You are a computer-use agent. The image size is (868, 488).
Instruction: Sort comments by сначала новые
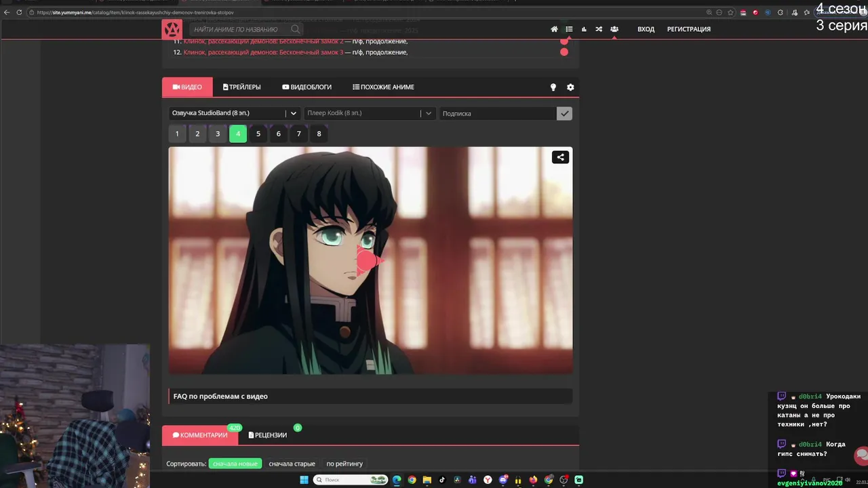pos(235,464)
